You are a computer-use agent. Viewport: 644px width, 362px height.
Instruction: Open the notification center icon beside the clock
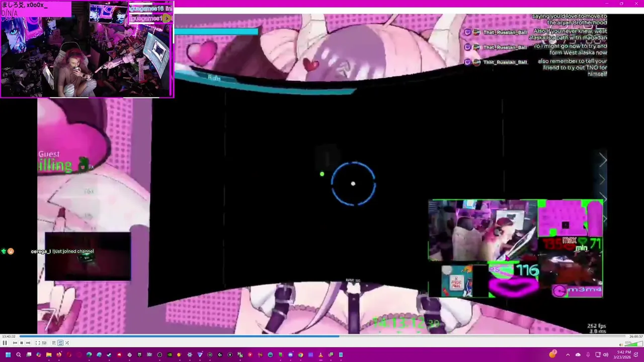pos(636,355)
